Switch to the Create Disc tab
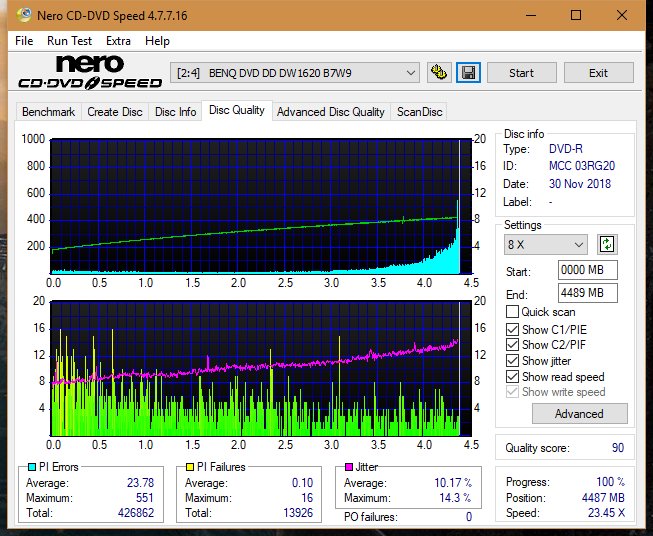 tap(115, 112)
